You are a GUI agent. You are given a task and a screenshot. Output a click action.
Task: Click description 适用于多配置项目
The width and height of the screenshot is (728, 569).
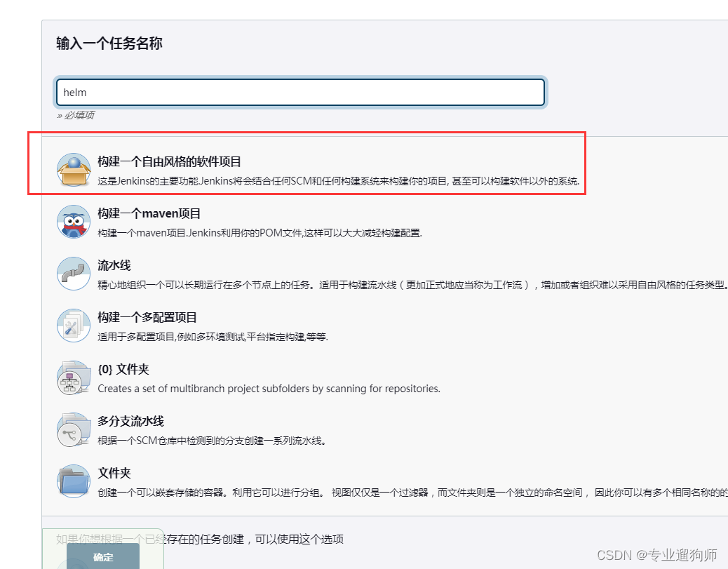tap(213, 337)
